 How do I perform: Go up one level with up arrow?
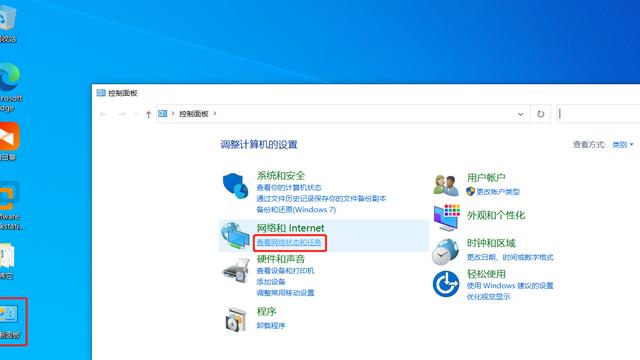click(148, 114)
